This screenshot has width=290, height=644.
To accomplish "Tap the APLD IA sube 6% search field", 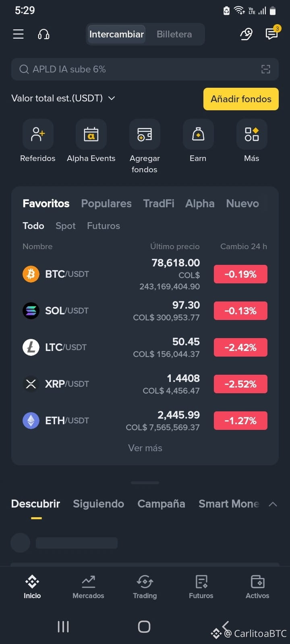I will (145, 69).
